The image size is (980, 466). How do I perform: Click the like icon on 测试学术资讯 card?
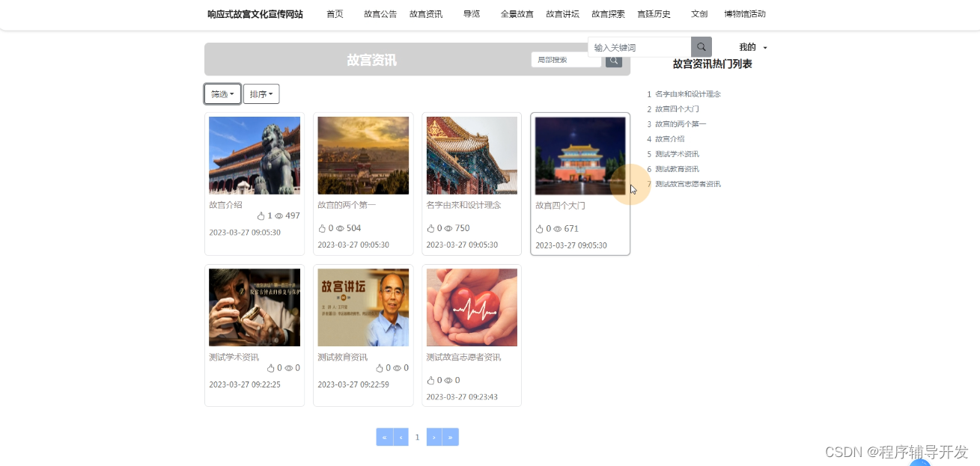271,368
